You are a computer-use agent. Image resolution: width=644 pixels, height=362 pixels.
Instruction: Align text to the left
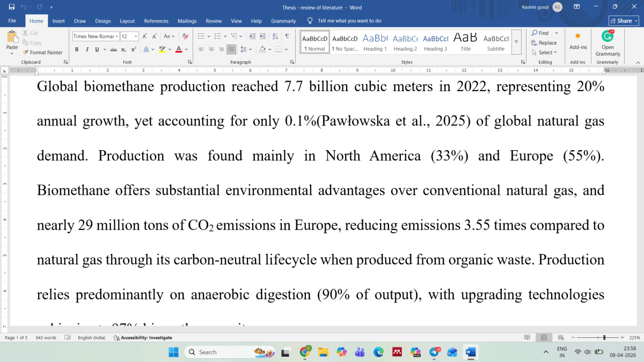(x=201, y=49)
